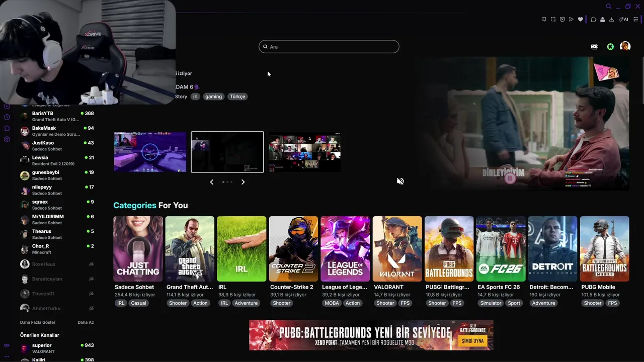Open JustKaso channel in sidebar
This screenshot has width=644, height=362.
57,146
